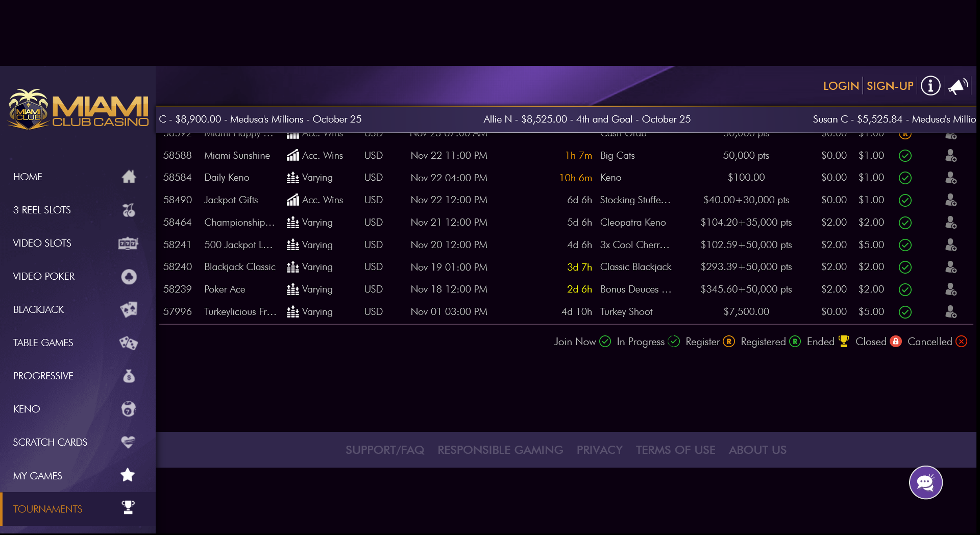The height and width of the screenshot is (535, 980).
Task: Open the players list for Poker Ace
Action: coord(951,289)
